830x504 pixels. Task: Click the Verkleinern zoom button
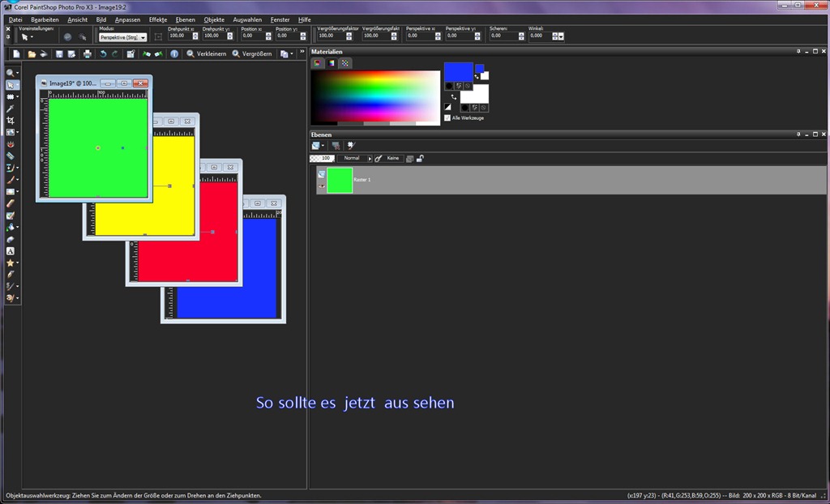click(207, 53)
